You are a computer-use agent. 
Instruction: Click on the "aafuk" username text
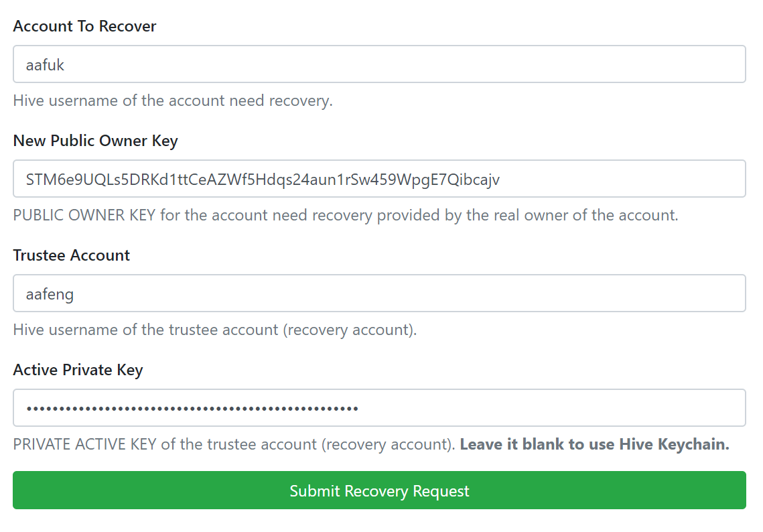pyautogui.click(x=45, y=65)
